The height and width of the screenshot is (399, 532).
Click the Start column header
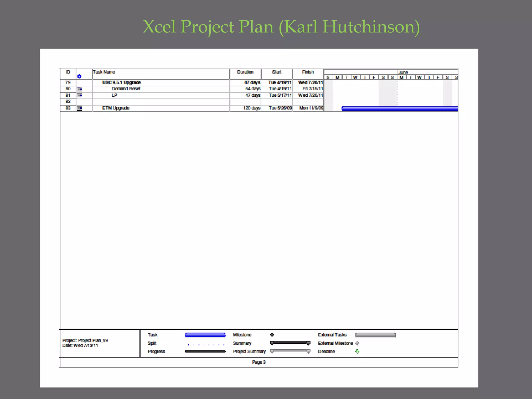click(277, 72)
